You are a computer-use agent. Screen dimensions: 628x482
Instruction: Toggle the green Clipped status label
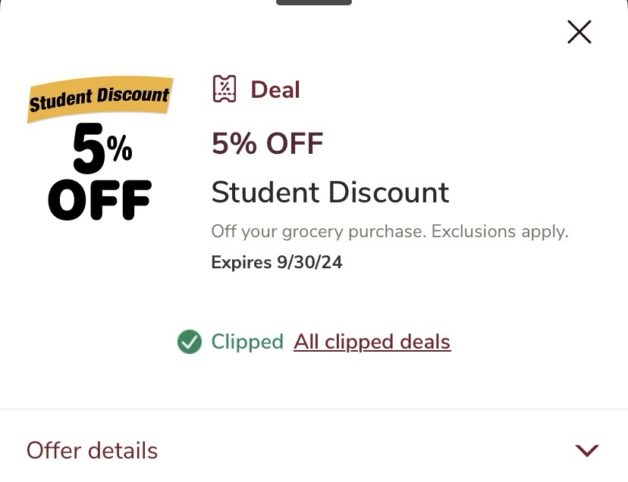click(x=247, y=342)
